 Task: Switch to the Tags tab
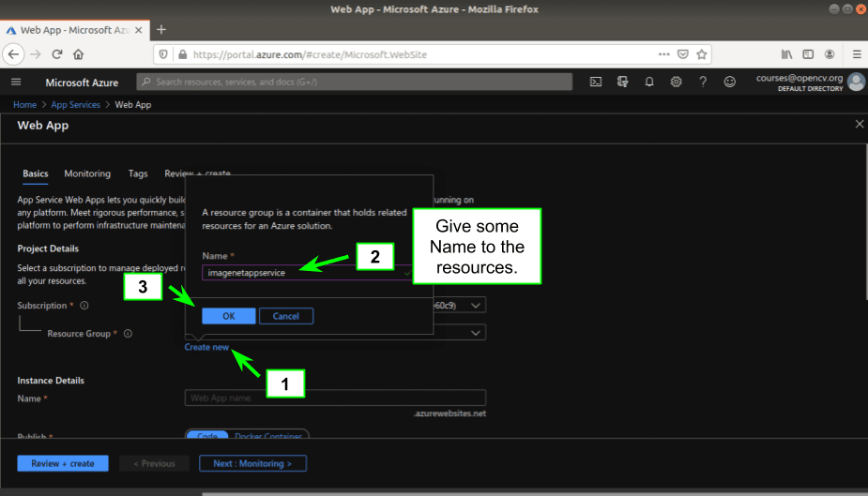coord(138,173)
